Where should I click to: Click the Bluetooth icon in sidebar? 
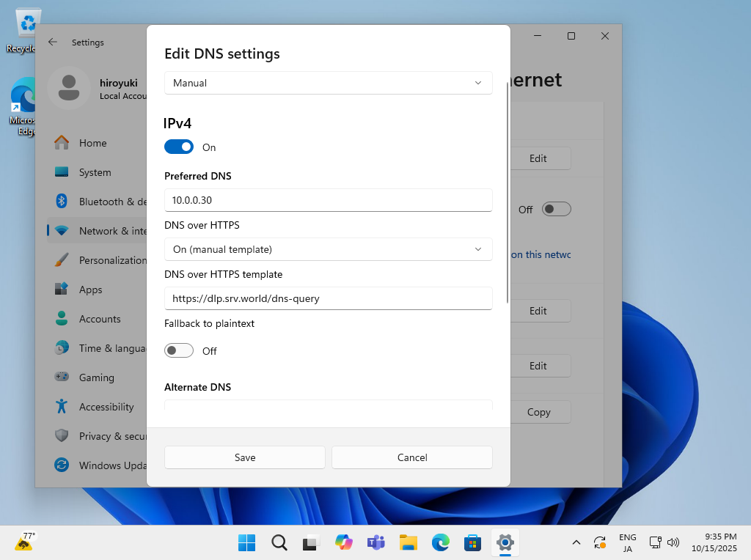pos(62,202)
